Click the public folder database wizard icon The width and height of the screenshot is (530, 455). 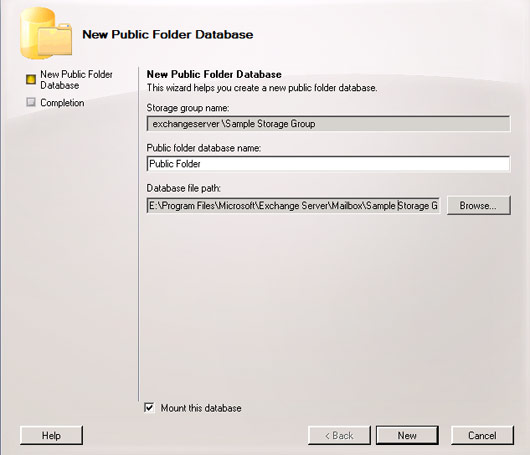pyautogui.click(x=46, y=33)
